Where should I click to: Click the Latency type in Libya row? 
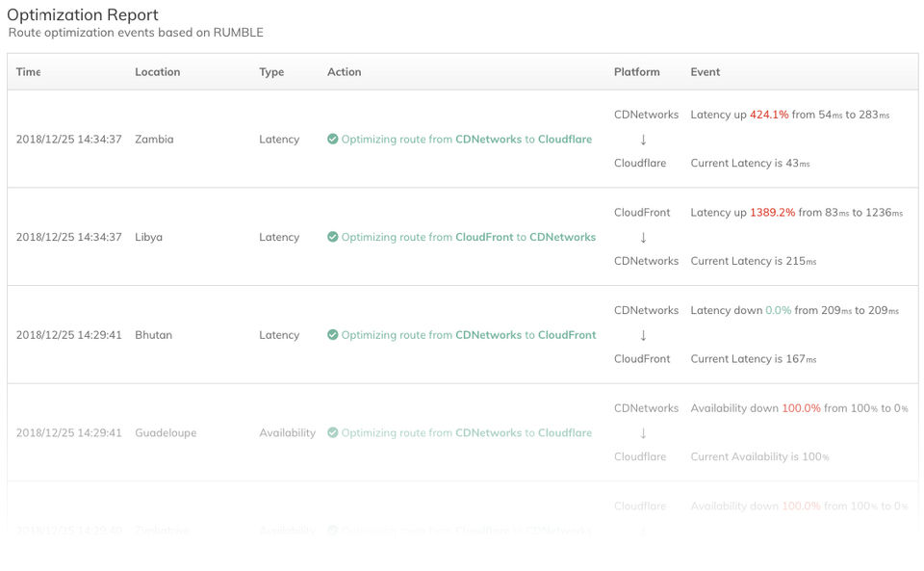click(x=279, y=237)
